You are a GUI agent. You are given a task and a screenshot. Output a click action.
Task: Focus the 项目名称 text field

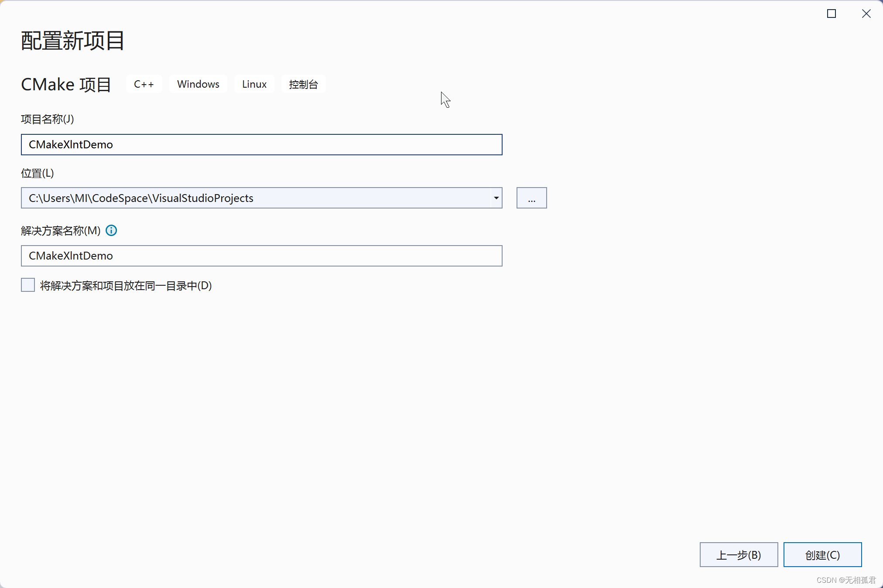(x=261, y=144)
